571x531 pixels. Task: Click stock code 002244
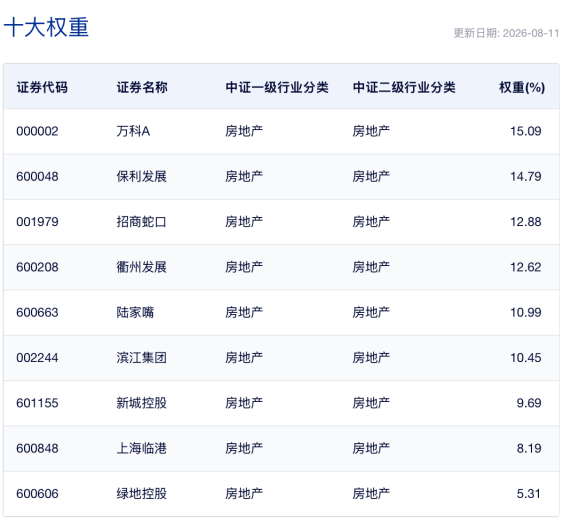37,358
